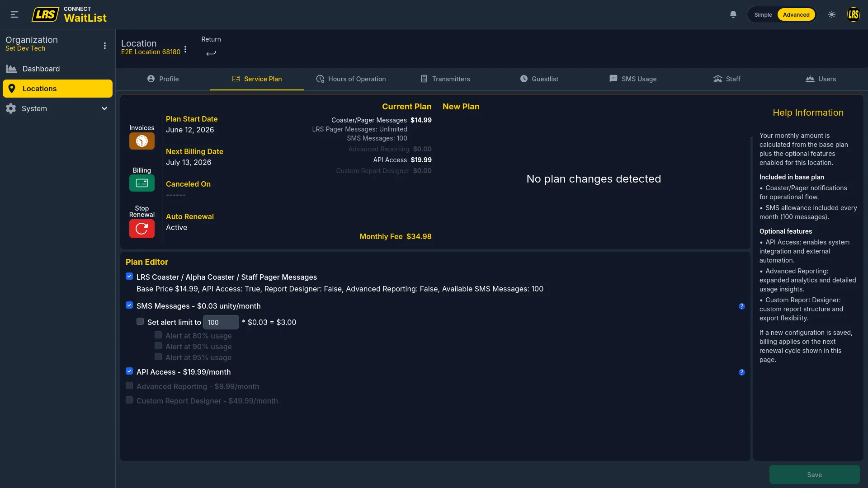Collapse the sidebar with the hamburger menu icon
868x488 pixels.
click(x=14, y=14)
